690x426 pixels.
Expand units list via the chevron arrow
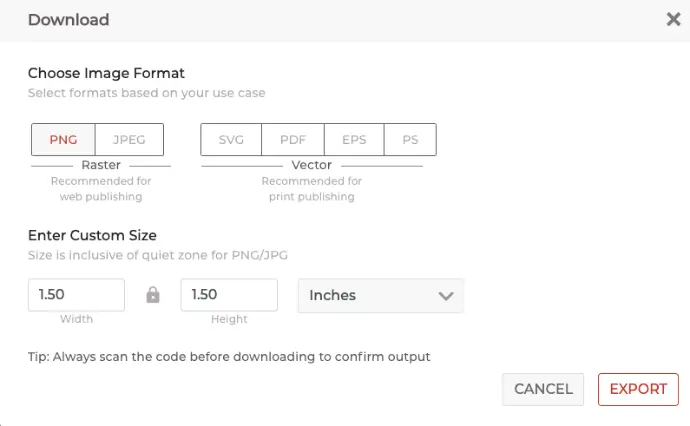pos(446,296)
